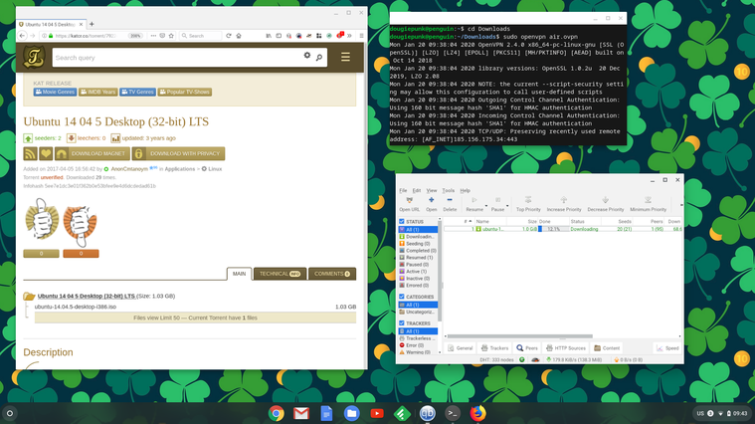Click the Movie Genres button
755x424 pixels.
pos(55,92)
